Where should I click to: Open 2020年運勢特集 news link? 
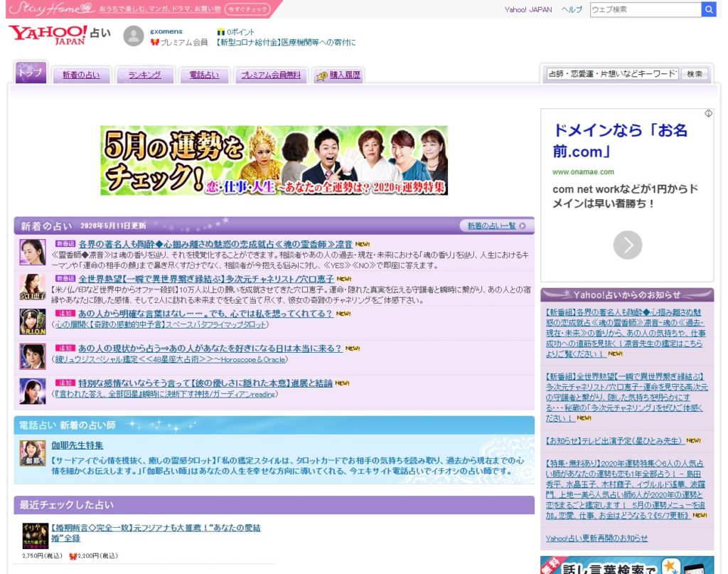coord(626,489)
